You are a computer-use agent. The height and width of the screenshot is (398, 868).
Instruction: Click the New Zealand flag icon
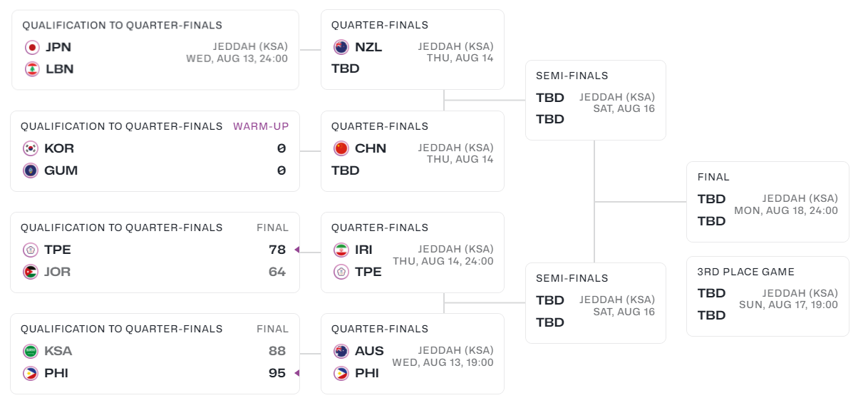(x=341, y=47)
